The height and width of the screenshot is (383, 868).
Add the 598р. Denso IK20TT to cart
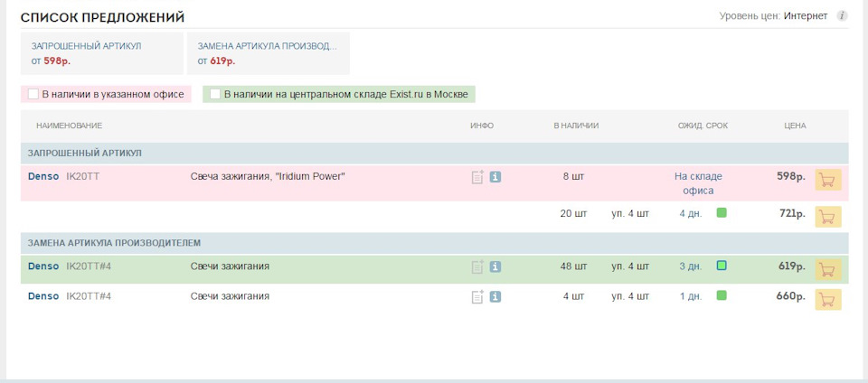[827, 180]
